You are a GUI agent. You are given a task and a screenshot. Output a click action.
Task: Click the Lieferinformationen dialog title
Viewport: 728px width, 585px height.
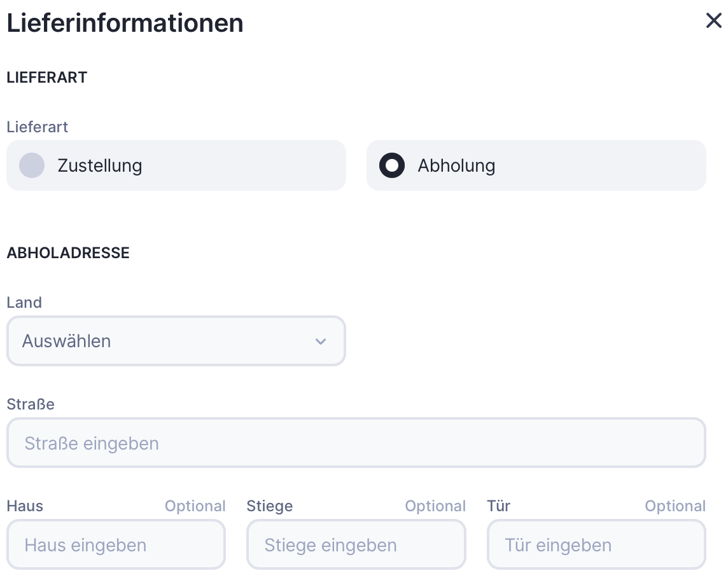tap(125, 24)
